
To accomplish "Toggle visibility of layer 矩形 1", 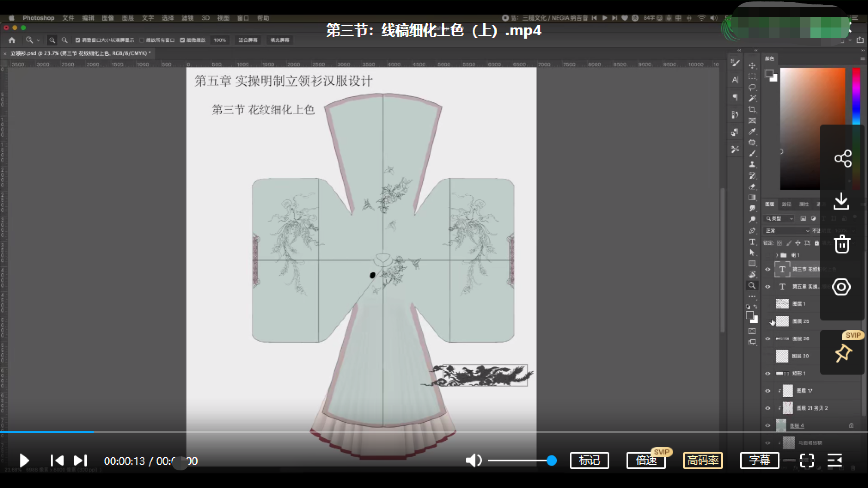I will 767,373.
